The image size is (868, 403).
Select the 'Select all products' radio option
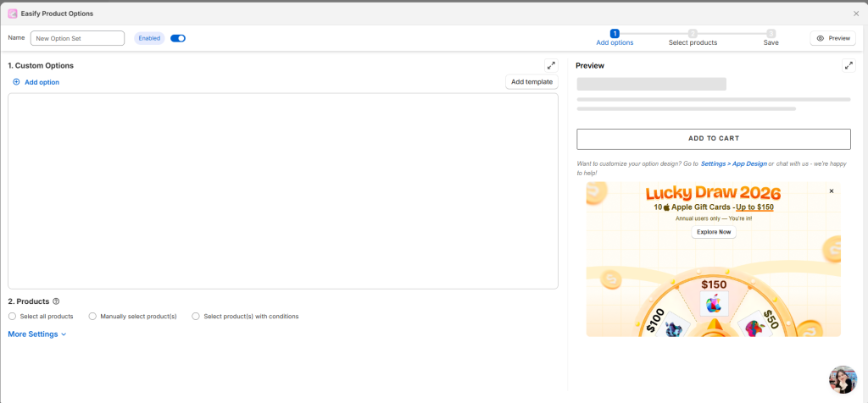point(13,317)
